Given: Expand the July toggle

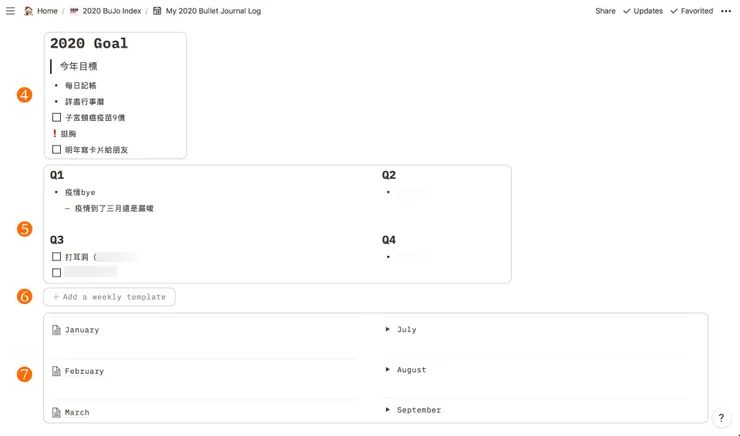Looking at the screenshot, I should coord(388,329).
